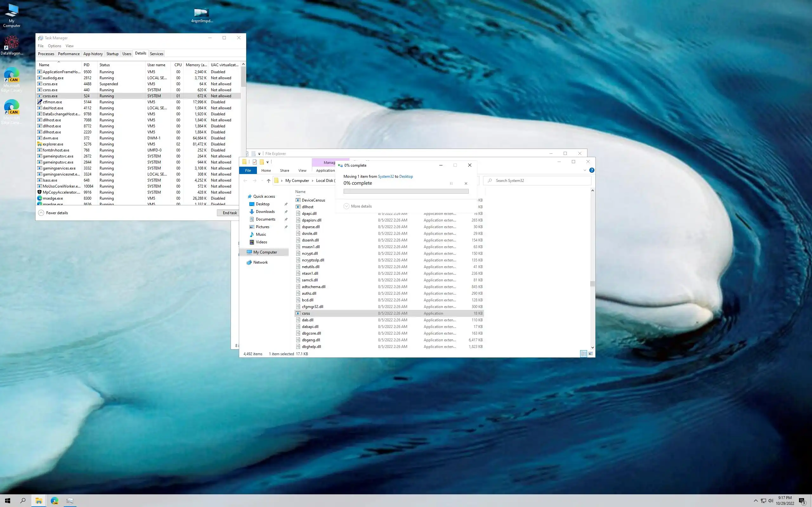Click the move progress bar
812x507 pixels.
406,191
